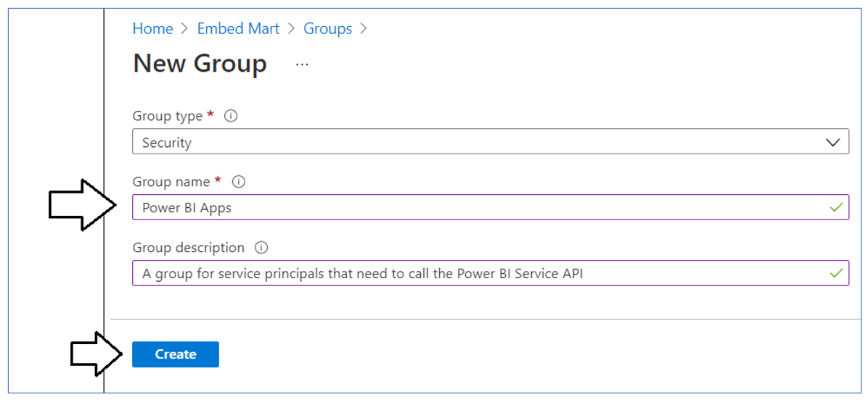Focus the Group name field with Power BI Apps
The image size is (868, 402).
pos(490,207)
